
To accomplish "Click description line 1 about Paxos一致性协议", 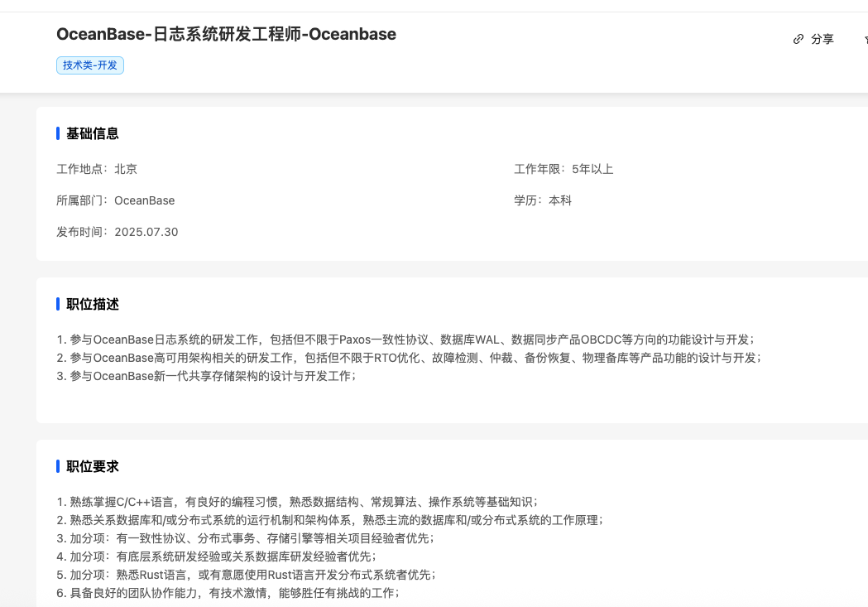I will coord(405,340).
